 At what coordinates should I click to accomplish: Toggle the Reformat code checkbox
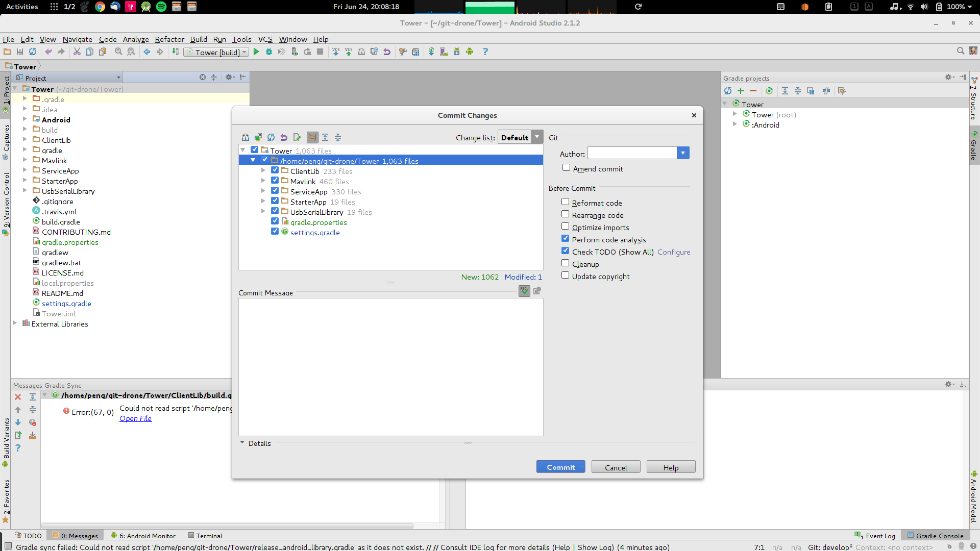click(x=566, y=202)
